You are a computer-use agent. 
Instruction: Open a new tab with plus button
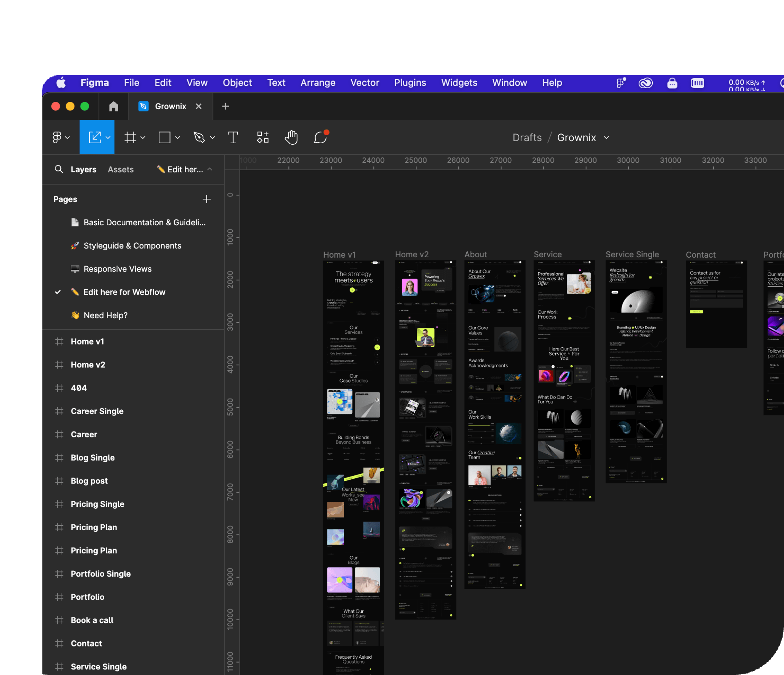coord(226,106)
